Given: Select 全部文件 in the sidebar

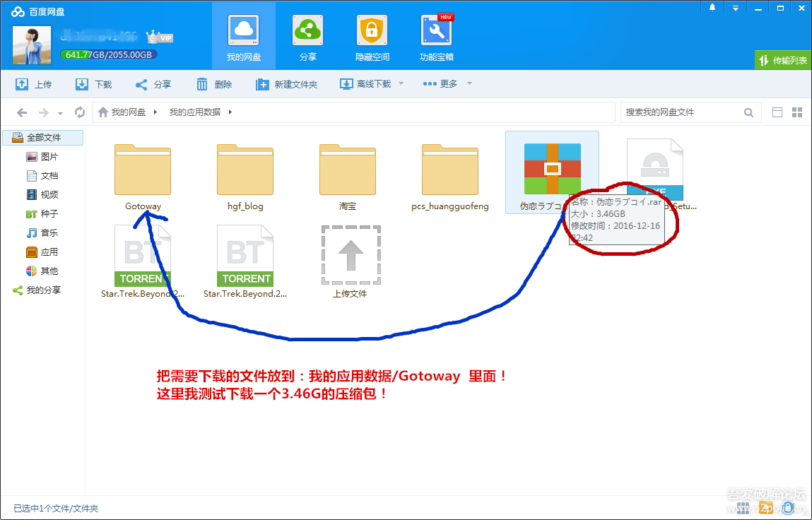Looking at the screenshot, I should pyautogui.click(x=43, y=137).
